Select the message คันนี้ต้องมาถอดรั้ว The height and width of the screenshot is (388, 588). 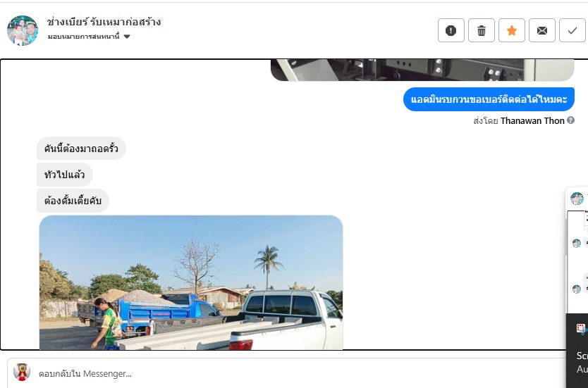(81, 149)
